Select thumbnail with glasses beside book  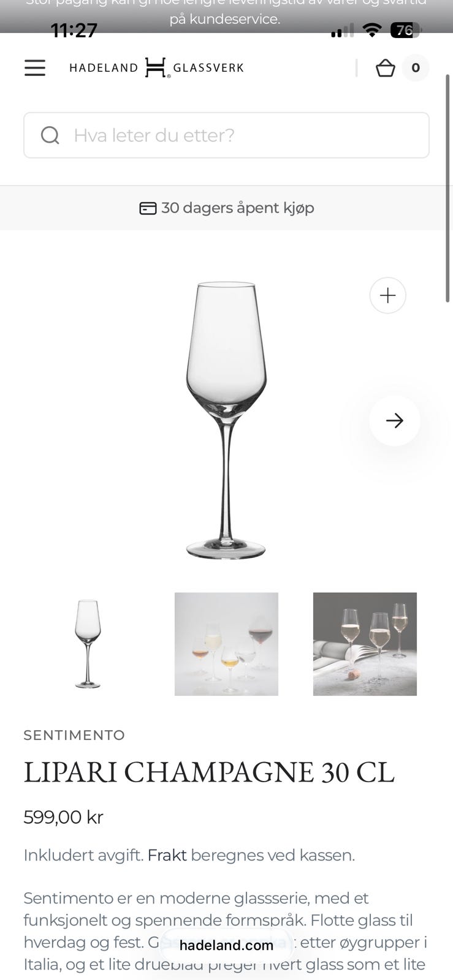tap(365, 644)
